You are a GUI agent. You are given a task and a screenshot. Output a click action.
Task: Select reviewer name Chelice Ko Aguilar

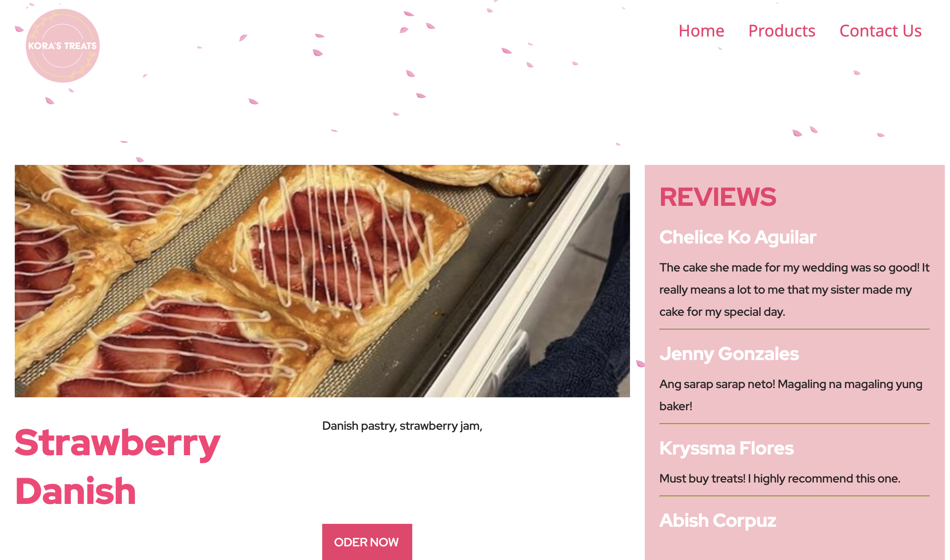(x=737, y=237)
